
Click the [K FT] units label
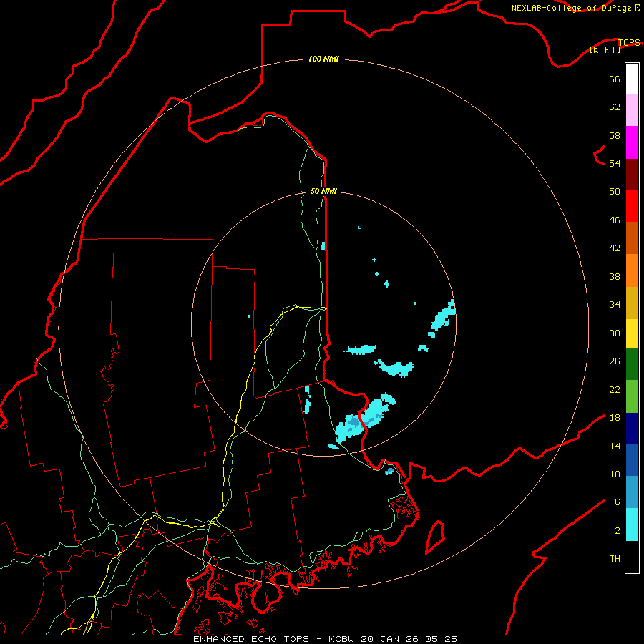coord(605,49)
